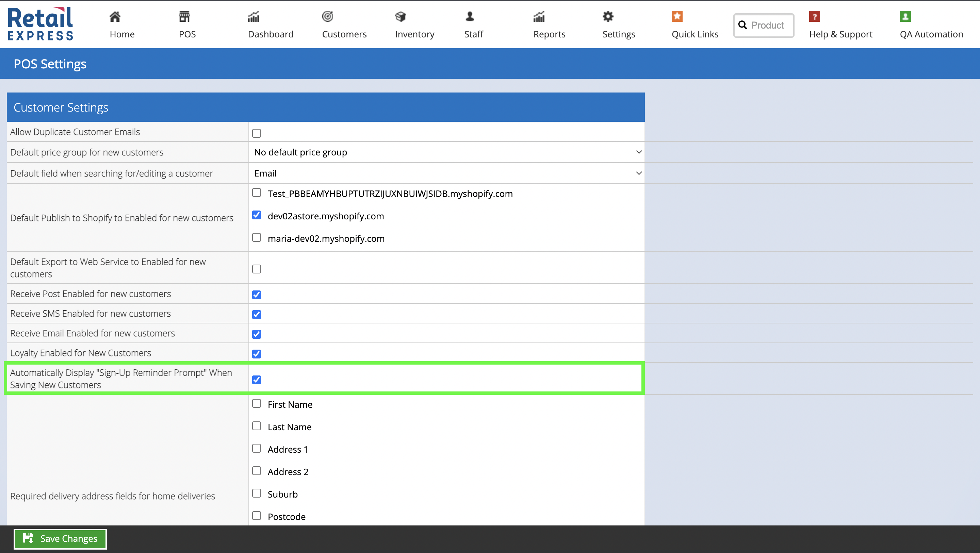Untick Sign-Up Reminder Prompt checkbox
Viewport: 980px width, 553px height.
pos(257,380)
